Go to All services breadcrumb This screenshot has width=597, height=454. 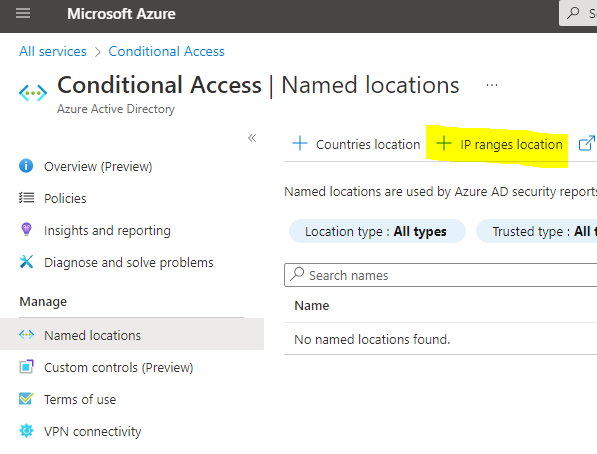[53, 51]
